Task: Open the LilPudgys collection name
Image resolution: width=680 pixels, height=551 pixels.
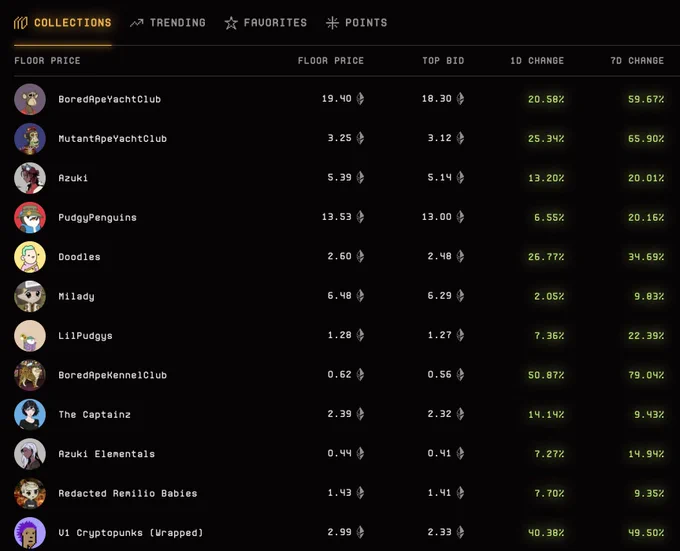Action: pyautogui.click(x=85, y=336)
